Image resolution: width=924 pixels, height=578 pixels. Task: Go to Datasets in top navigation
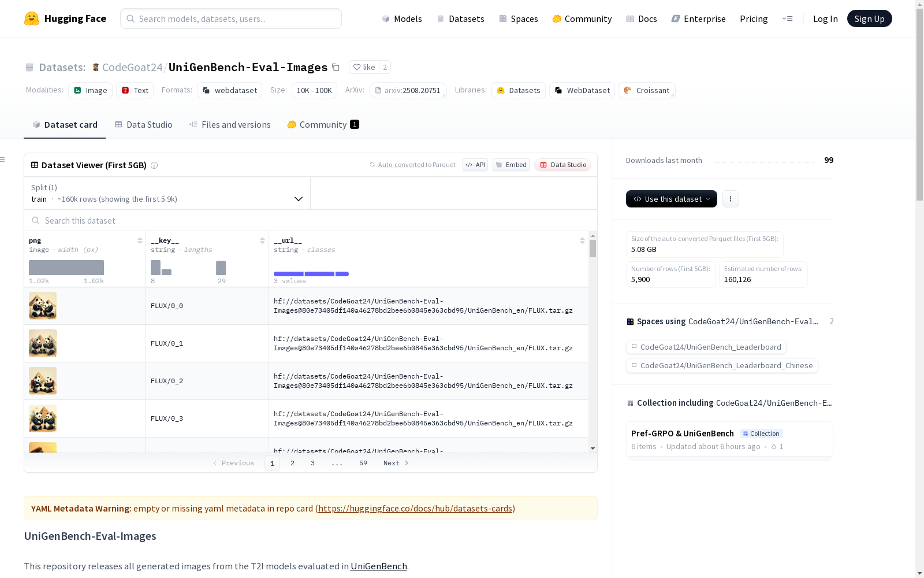(x=460, y=18)
